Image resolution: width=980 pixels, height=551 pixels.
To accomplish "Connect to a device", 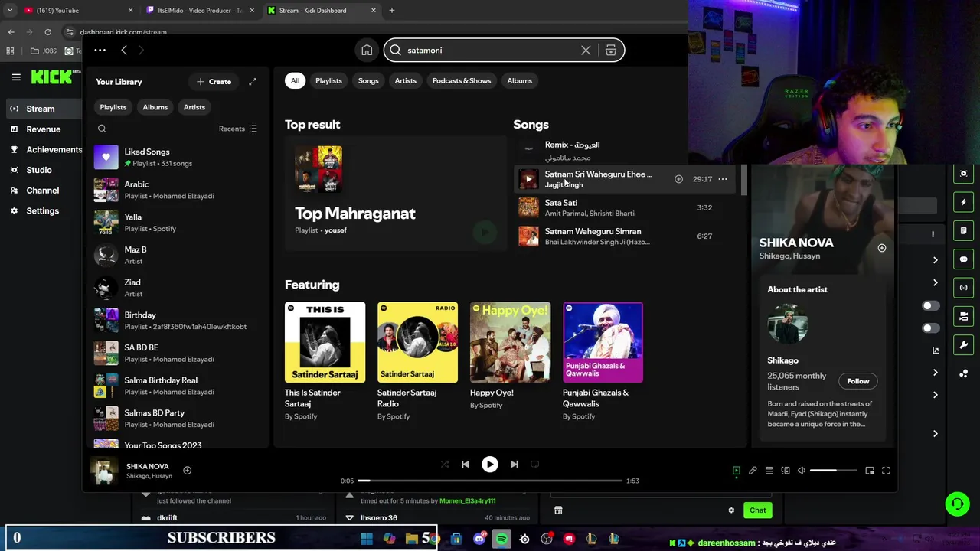I will coord(786,471).
